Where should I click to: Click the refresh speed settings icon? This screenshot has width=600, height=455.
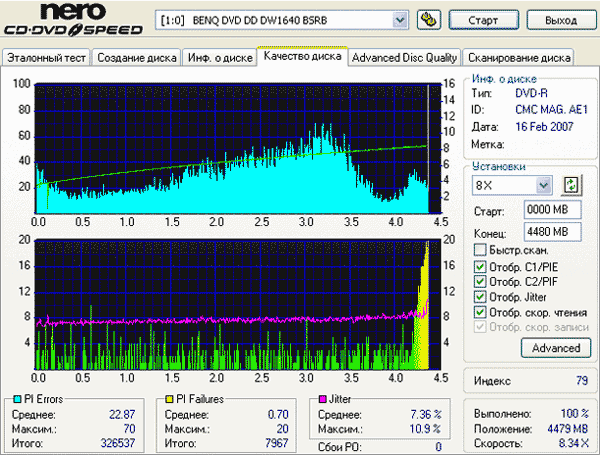(x=571, y=186)
